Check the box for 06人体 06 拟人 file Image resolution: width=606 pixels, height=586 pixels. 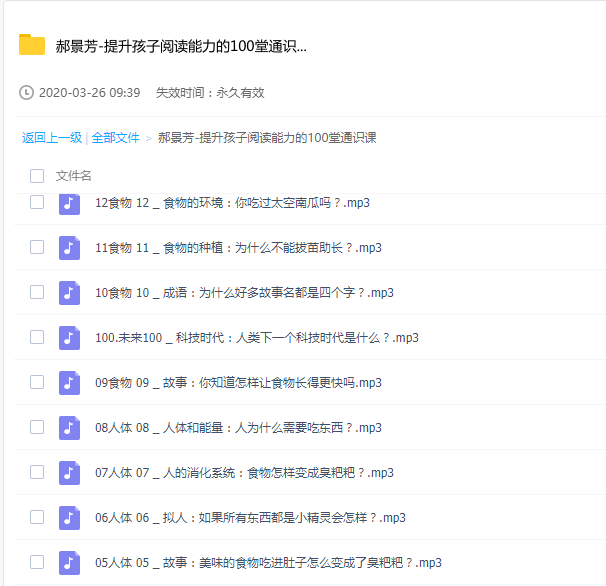coord(37,517)
